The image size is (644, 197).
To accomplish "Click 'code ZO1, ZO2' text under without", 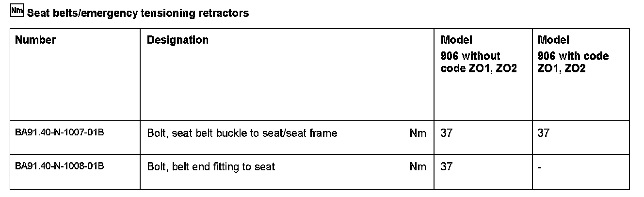I will pyautogui.click(x=479, y=69).
